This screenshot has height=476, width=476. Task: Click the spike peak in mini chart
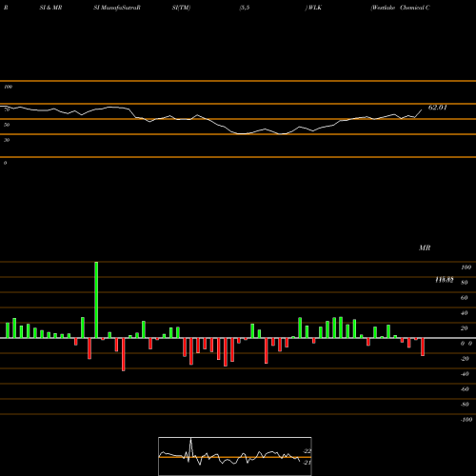[190, 439]
